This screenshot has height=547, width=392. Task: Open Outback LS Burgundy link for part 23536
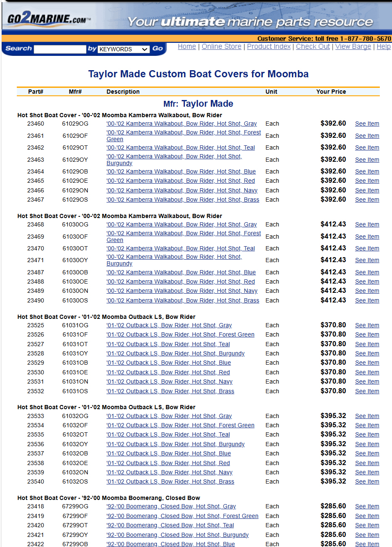(x=175, y=444)
